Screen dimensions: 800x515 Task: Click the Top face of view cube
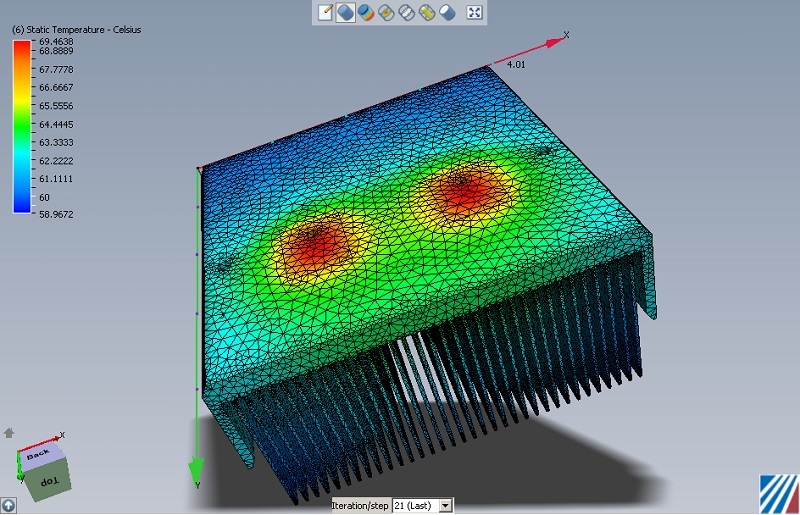(49, 481)
